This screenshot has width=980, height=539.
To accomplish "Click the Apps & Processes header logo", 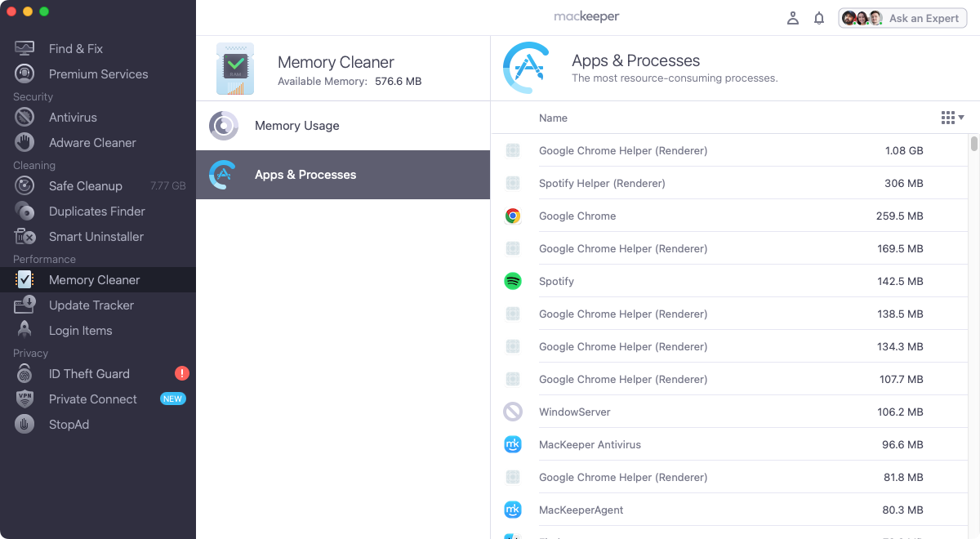I will (526, 68).
